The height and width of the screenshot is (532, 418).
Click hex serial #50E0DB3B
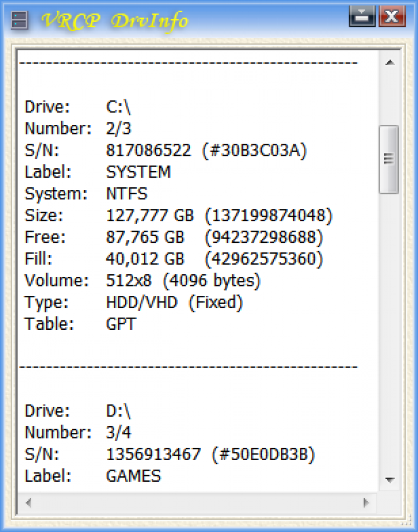pos(264,455)
